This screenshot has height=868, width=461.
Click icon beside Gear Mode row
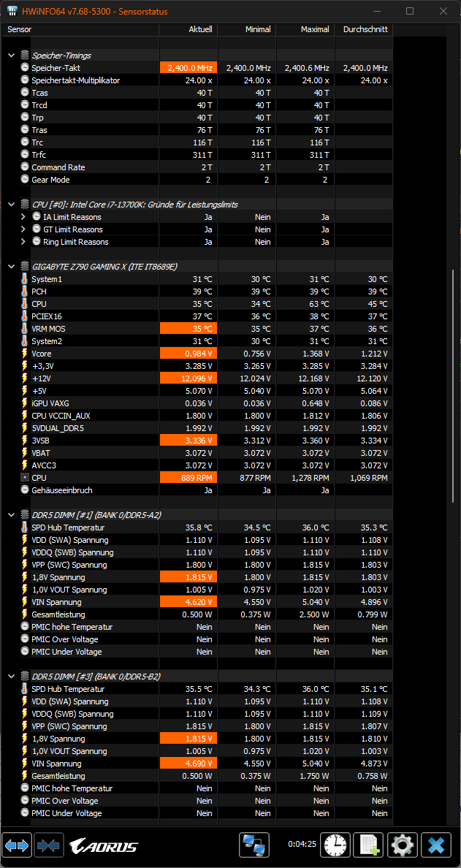[x=24, y=179]
